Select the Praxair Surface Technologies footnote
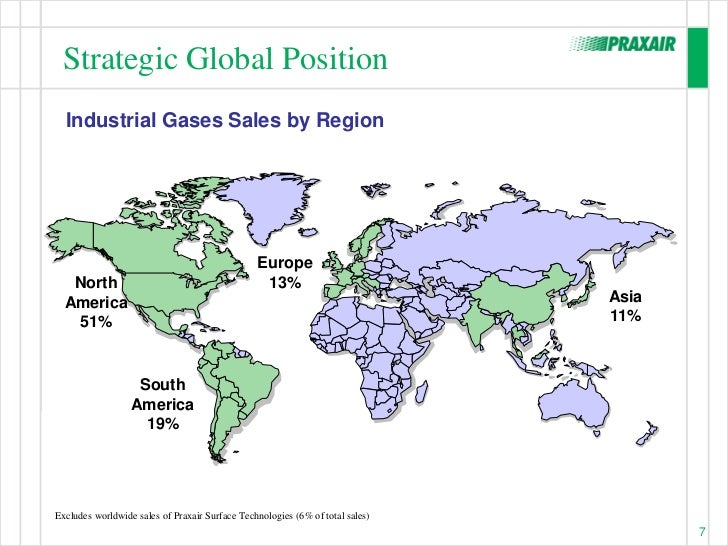728x546 pixels. pos(212,516)
